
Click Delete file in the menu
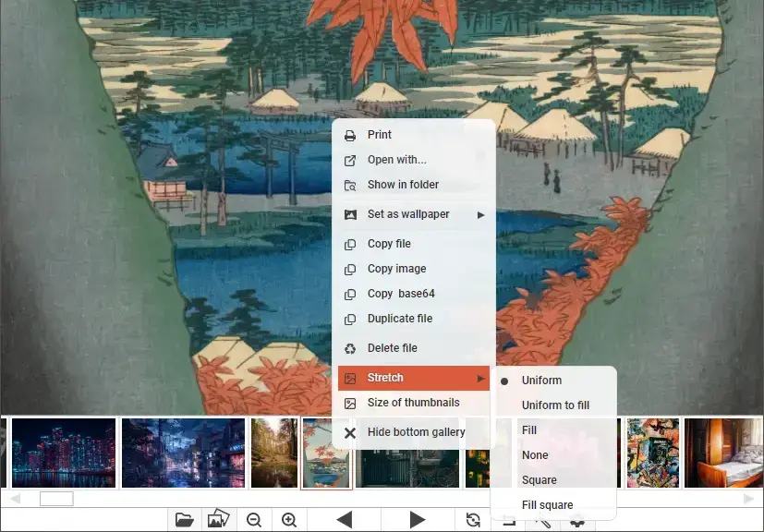(392, 348)
